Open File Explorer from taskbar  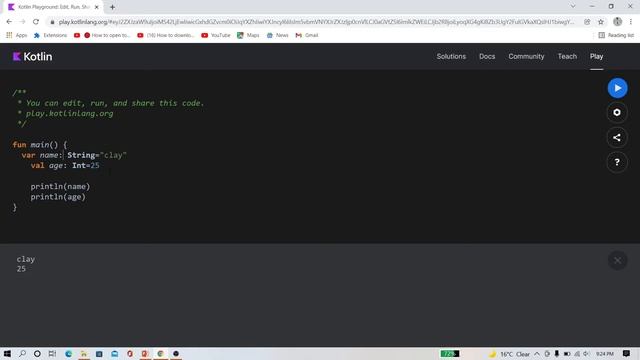pos(84,353)
